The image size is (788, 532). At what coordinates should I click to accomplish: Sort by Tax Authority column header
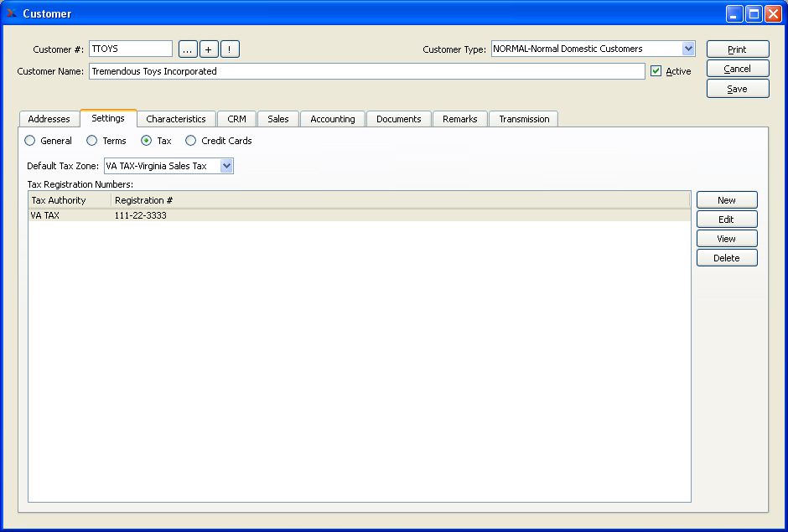coord(70,200)
